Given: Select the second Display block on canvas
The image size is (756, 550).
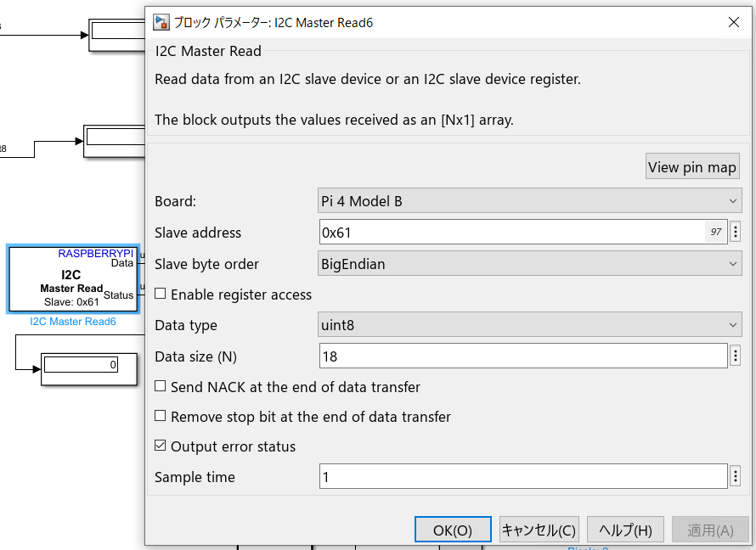Looking at the screenshot, I should [115, 141].
